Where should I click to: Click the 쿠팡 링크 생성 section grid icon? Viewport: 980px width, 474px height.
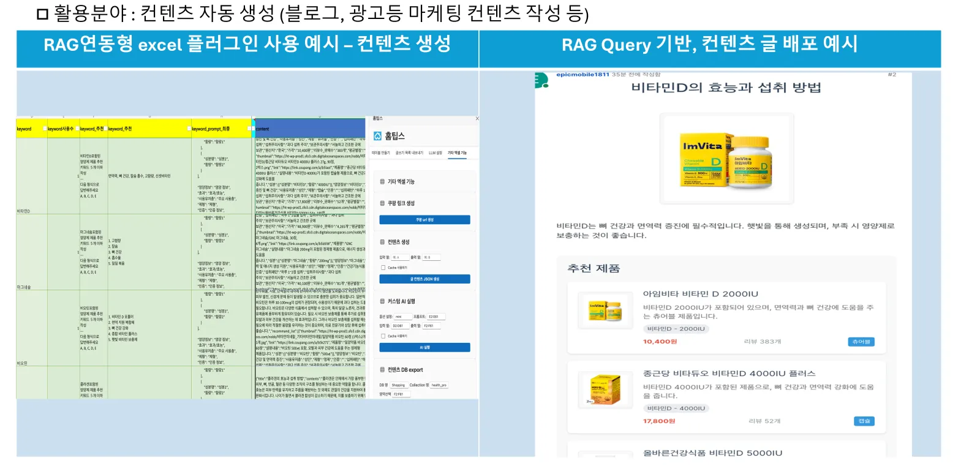tap(382, 203)
